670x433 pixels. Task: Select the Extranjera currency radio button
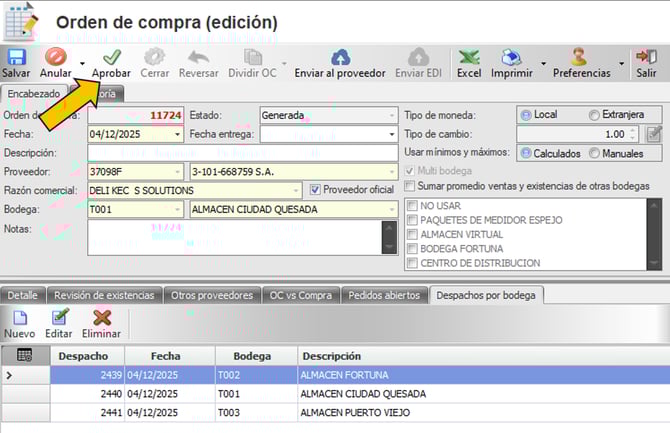595,115
